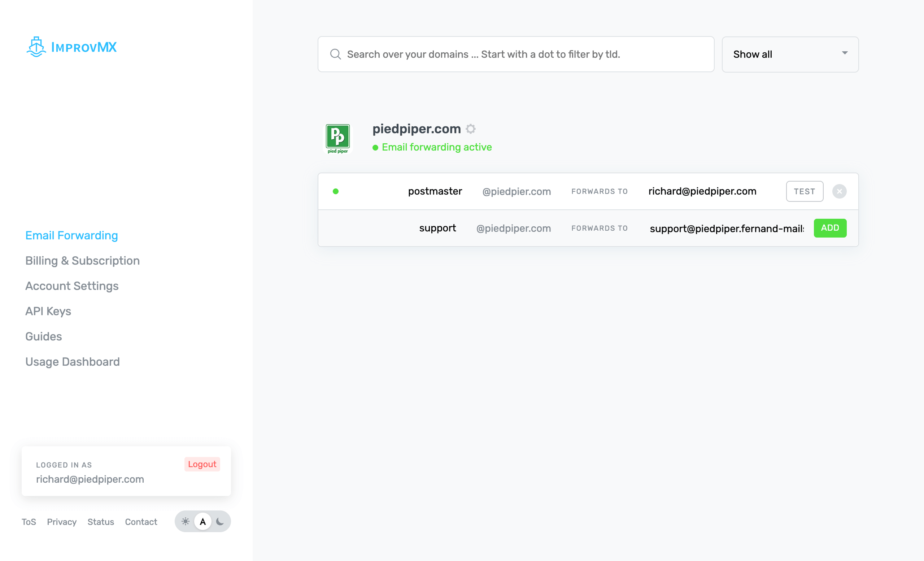Click the red Logout button
Viewport: 924px width, 561px height.
click(202, 464)
